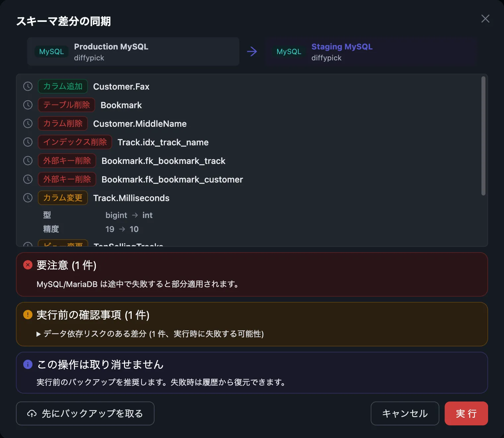Click the blue info icon next to この操作は取り消せません
Screen dimensions: 504x438
coord(28,364)
